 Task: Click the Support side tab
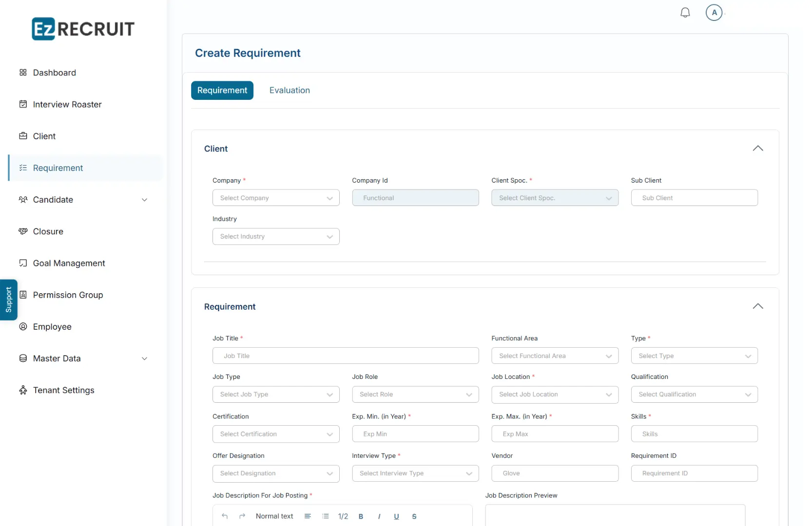tap(8, 300)
